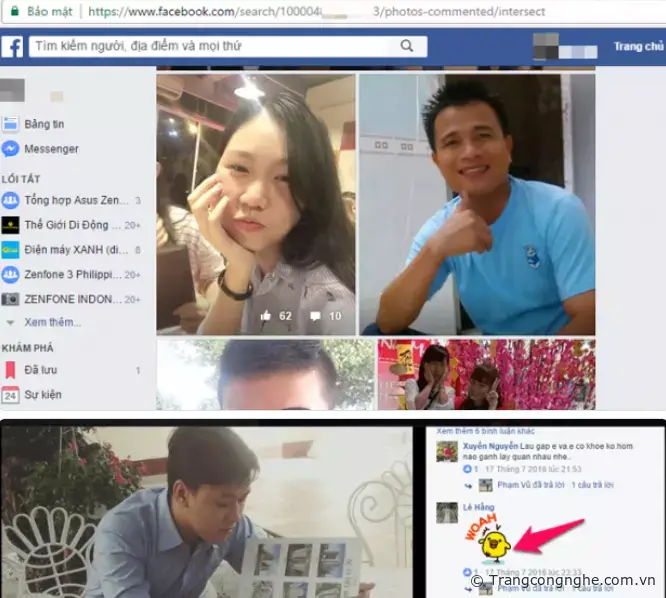Open the Đã lưu saved items
Viewport: 666px width, 598px height.
(x=42, y=370)
